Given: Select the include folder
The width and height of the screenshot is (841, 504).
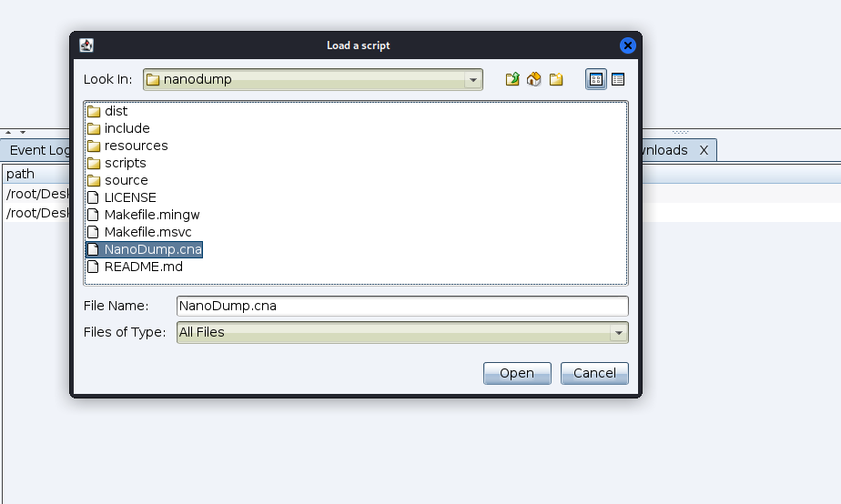Looking at the screenshot, I should [x=127, y=128].
